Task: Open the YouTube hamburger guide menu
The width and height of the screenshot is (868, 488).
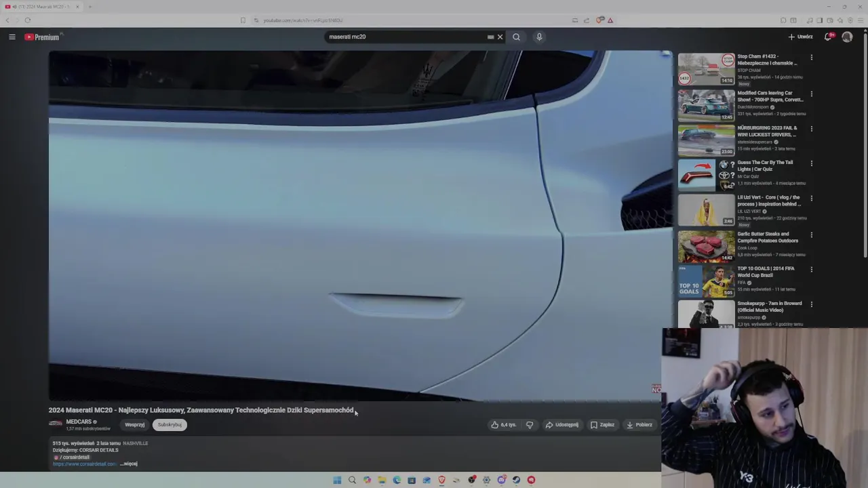Action: [12, 37]
